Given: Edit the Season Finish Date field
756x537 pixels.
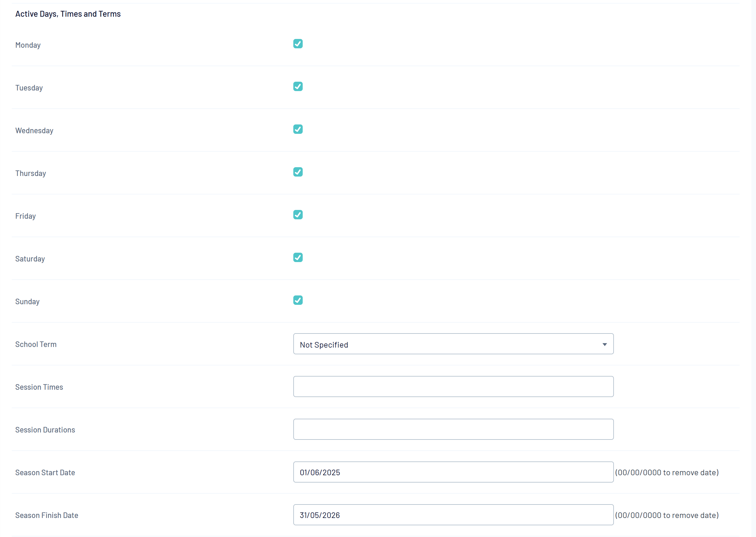Looking at the screenshot, I should 453,515.
